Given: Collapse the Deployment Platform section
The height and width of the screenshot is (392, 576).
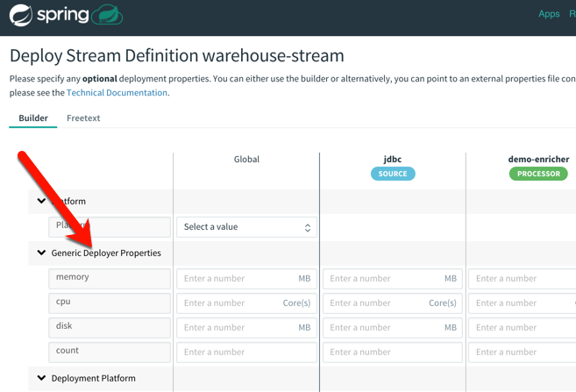Looking at the screenshot, I should (x=41, y=379).
